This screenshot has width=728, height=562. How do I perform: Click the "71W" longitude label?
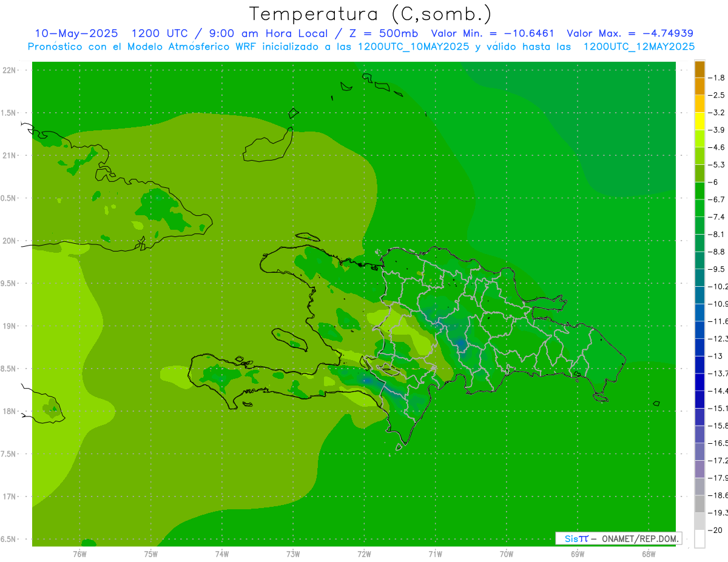tap(435, 554)
